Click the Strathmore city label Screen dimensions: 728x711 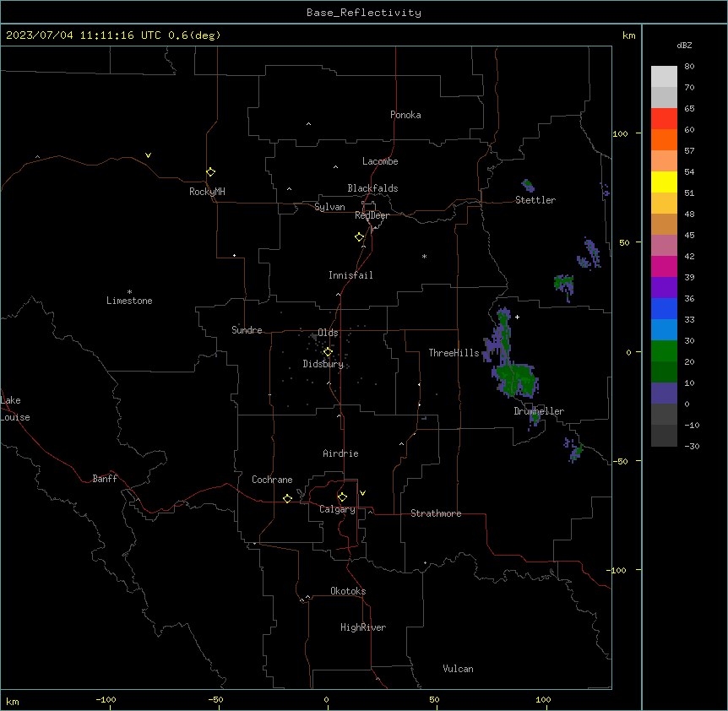point(436,513)
